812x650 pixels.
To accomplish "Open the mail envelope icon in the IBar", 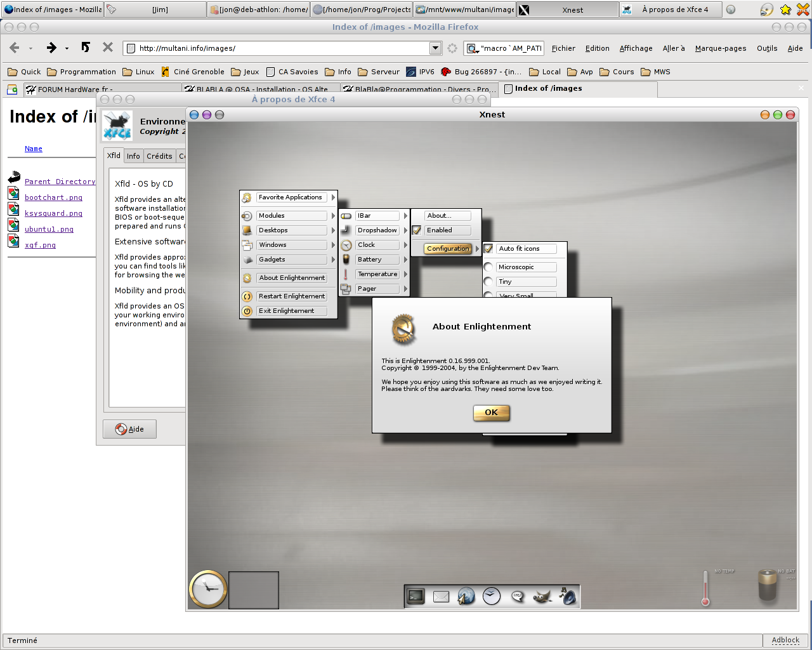I will point(441,597).
